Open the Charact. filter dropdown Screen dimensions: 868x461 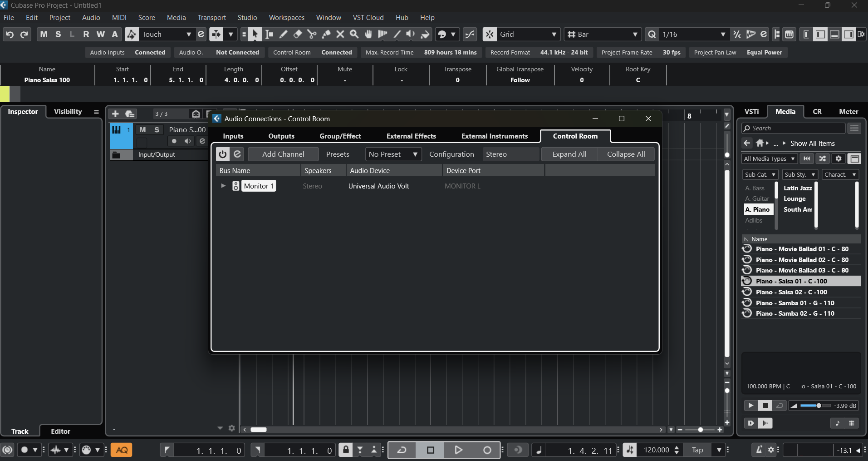pos(840,175)
